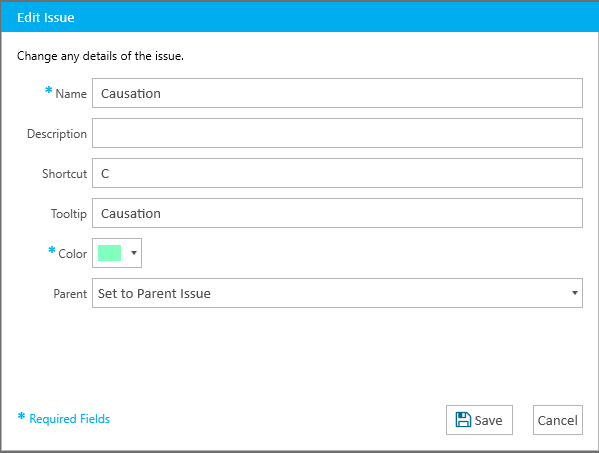Click the Parent label

[70, 294]
